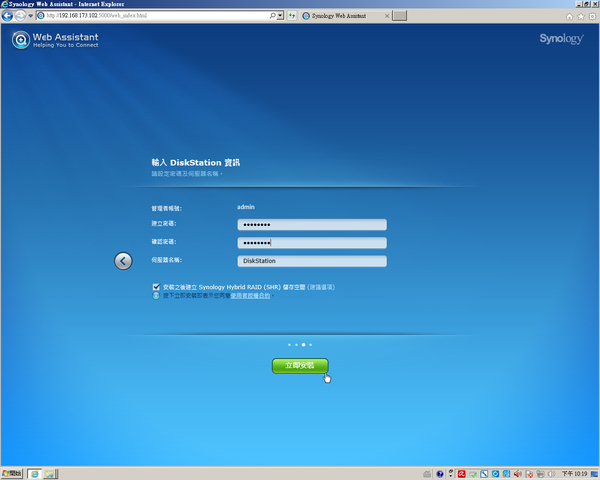Select the fourth page indicator dot
The height and width of the screenshot is (480, 600).
(x=310, y=345)
